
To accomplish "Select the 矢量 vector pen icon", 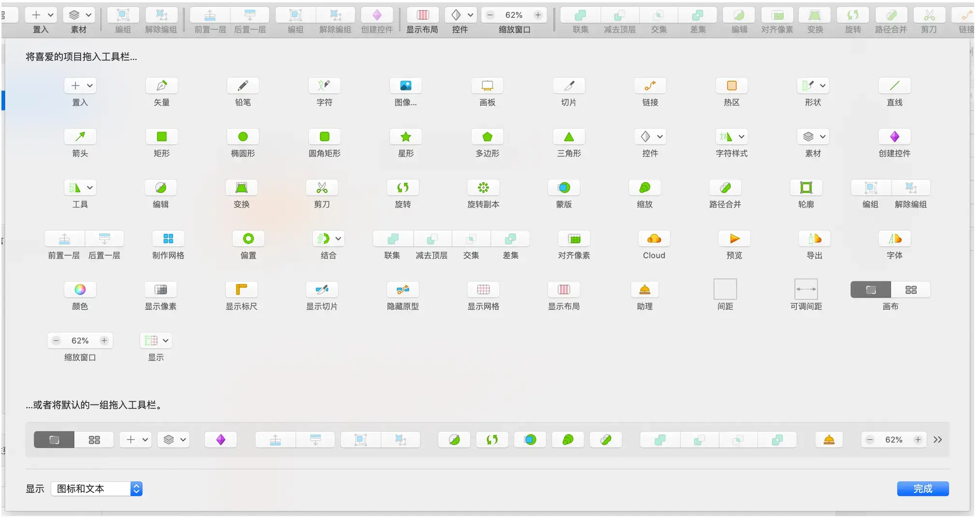I will pos(161,86).
